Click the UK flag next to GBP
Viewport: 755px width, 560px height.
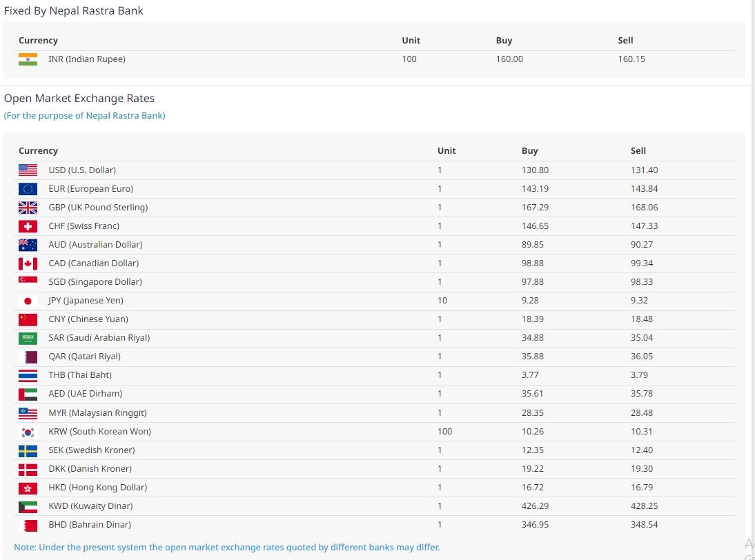tap(28, 207)
